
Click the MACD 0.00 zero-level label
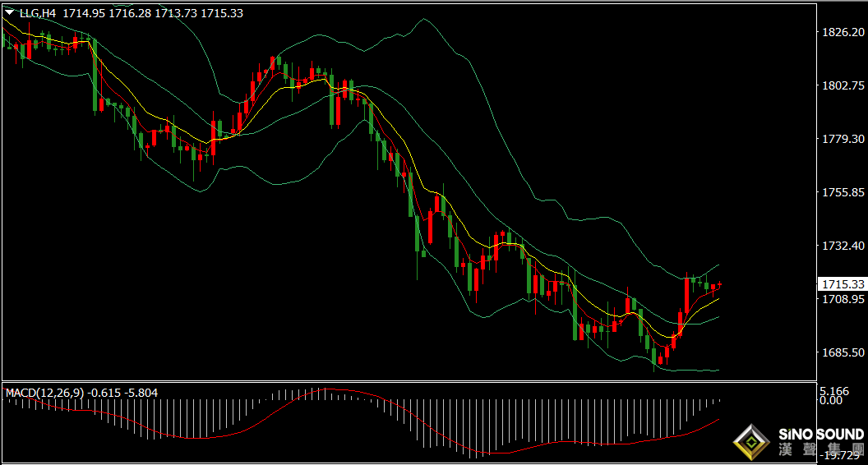(832, 399)
